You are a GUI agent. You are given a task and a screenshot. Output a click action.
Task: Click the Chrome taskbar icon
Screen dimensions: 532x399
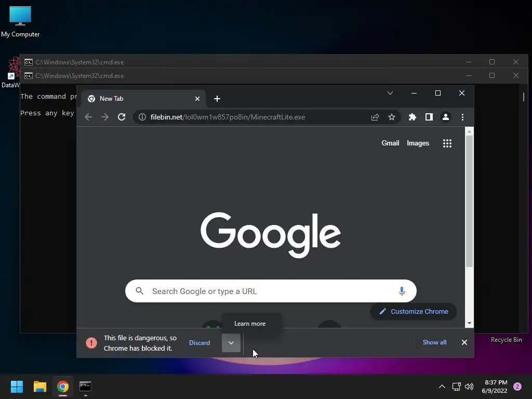pos(63,387)
